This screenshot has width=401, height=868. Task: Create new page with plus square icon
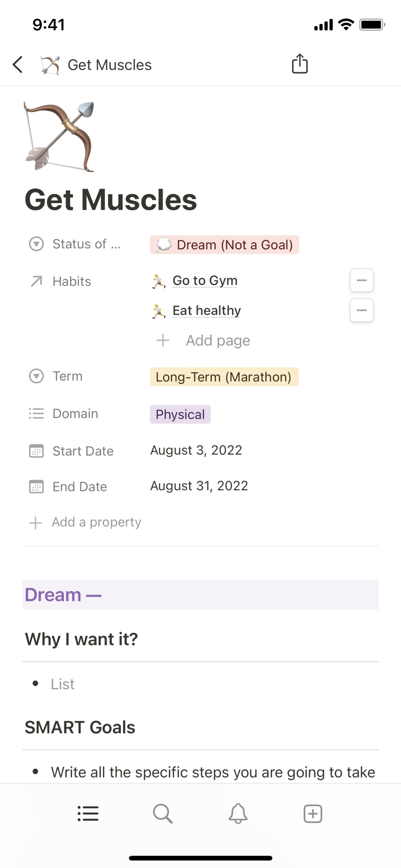(x=313, y=813)
